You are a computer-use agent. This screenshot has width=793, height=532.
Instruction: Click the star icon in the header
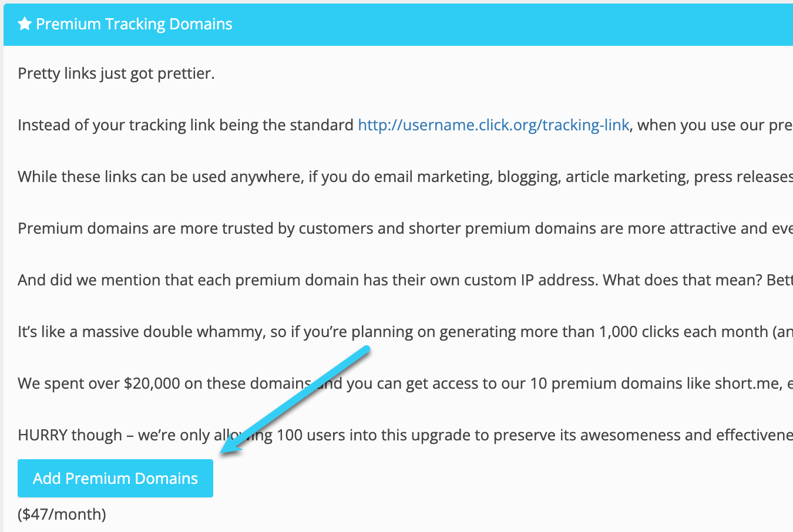pyautogui.click(x=24, y=24)
